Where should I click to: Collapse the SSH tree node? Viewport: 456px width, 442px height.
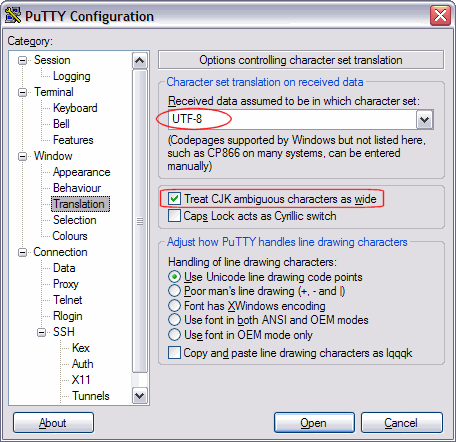point(41,332)
